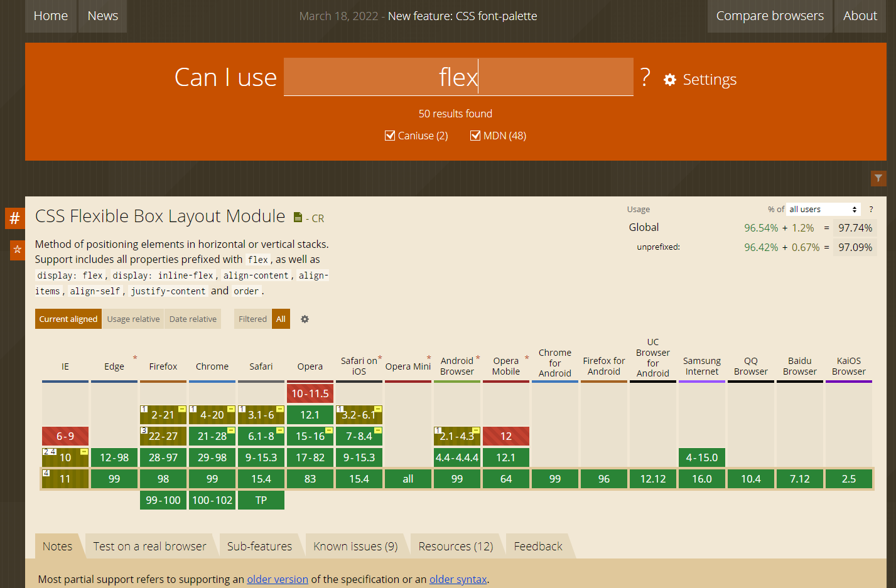Switch to Date relative view
This screenshot has height=588, width=896.
click(193, 319)
